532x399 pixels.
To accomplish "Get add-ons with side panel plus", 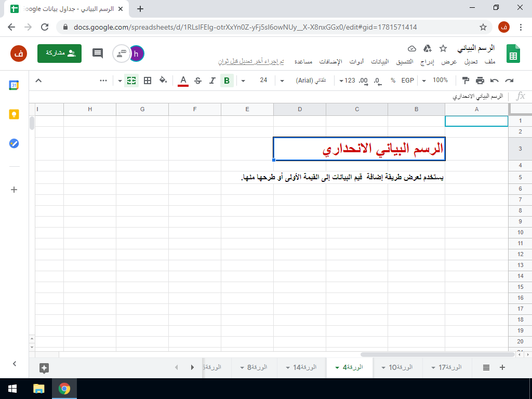I will (14, 190).
